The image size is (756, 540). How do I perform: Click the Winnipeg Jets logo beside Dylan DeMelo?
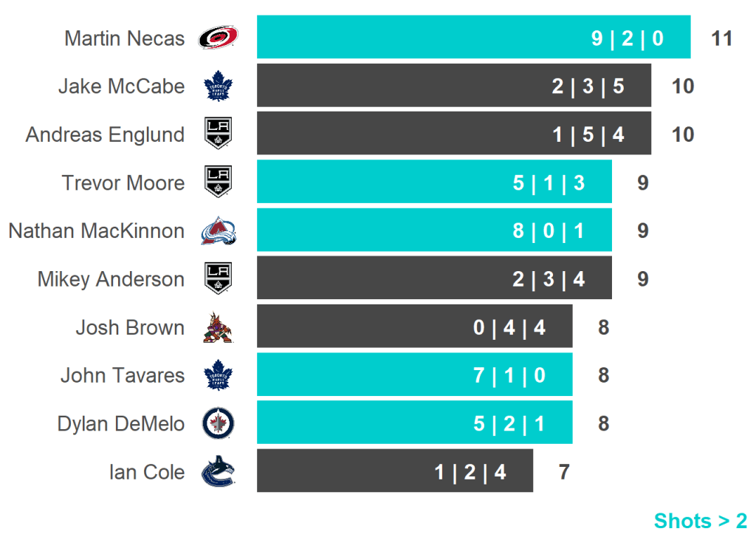[218, 423]
